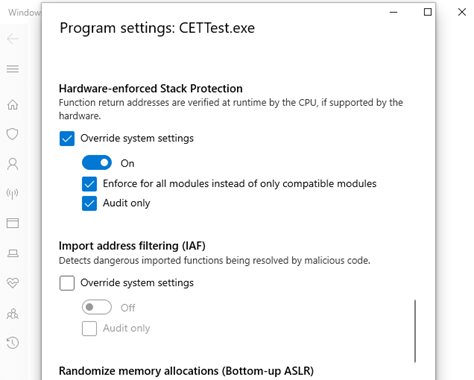Check Override system settings for IAF
474x380 pixels.
[x=67, y=283]
